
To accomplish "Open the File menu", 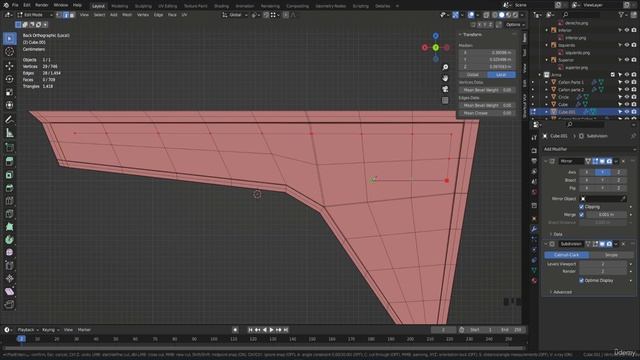I will click(15, 5).
